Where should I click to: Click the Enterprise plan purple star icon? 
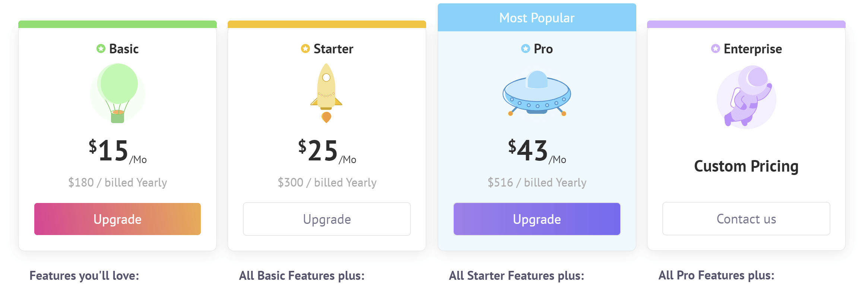click(716, 48)
